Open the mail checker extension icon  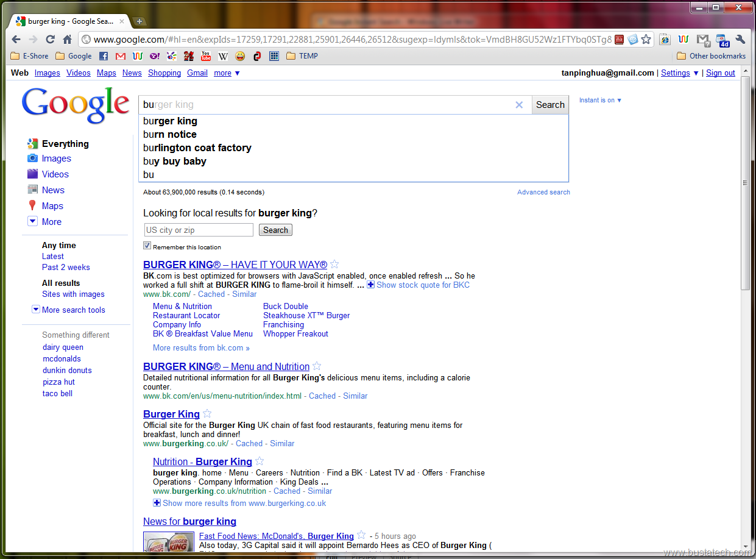(x=704, y=40)
